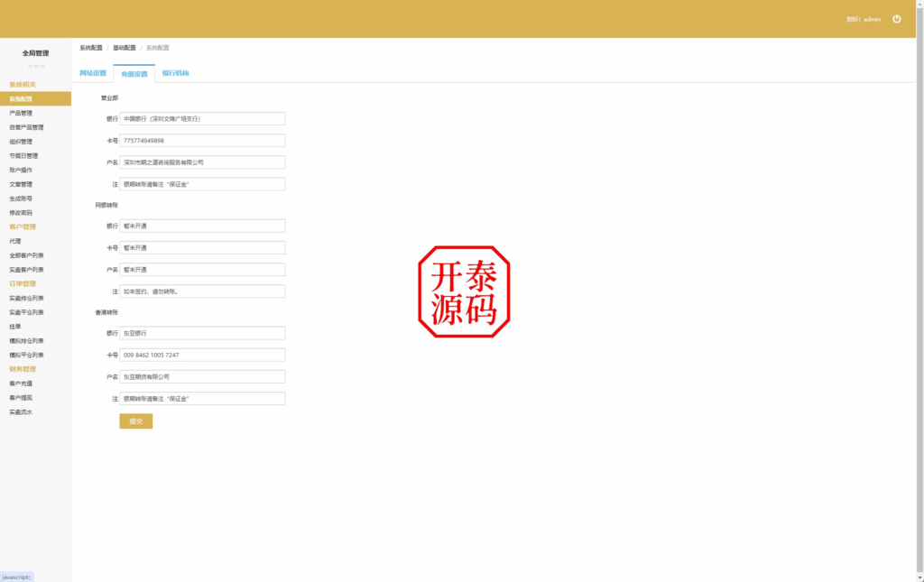Click the admin user greeting
Screen dimensions: 924x582
click(864, 20)
